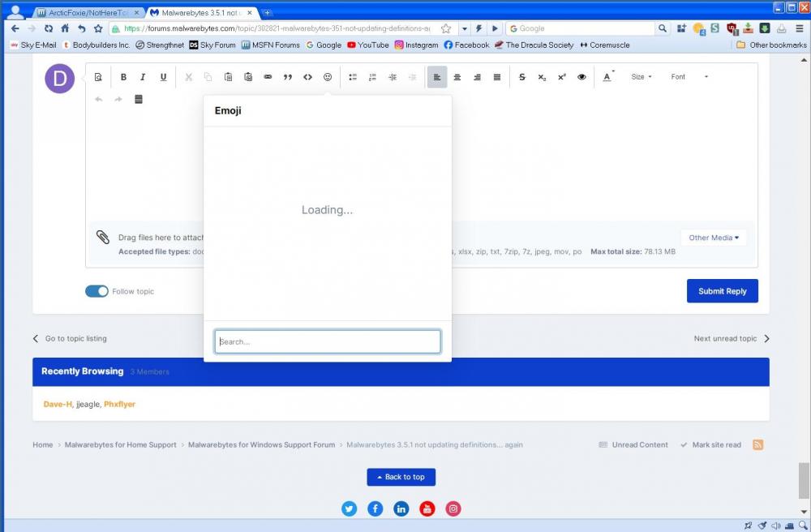This screenshot has height=532, width=811.
Task: Click the quote block icon
Action: (x=288, y=77)
